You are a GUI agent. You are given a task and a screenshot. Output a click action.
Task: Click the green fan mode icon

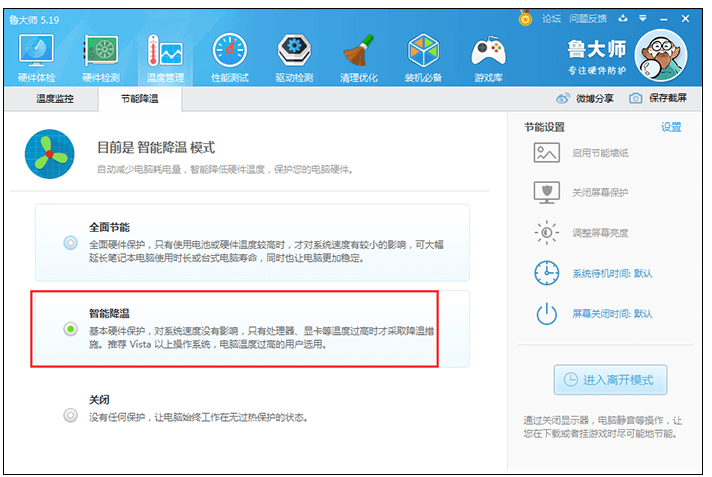click(x=49, y=154)
